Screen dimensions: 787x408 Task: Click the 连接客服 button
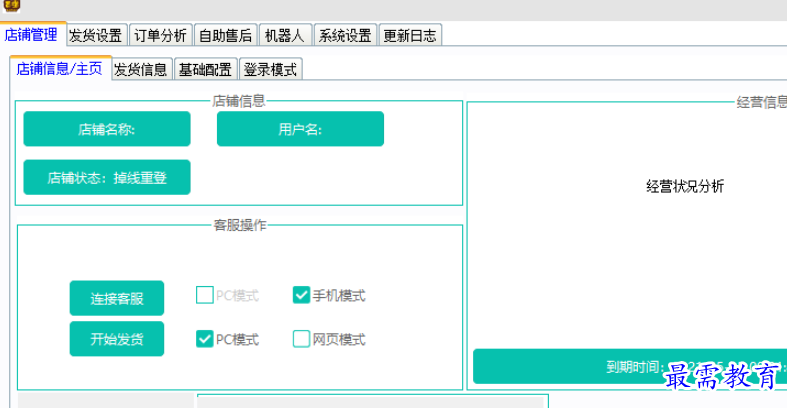point(117,298)
